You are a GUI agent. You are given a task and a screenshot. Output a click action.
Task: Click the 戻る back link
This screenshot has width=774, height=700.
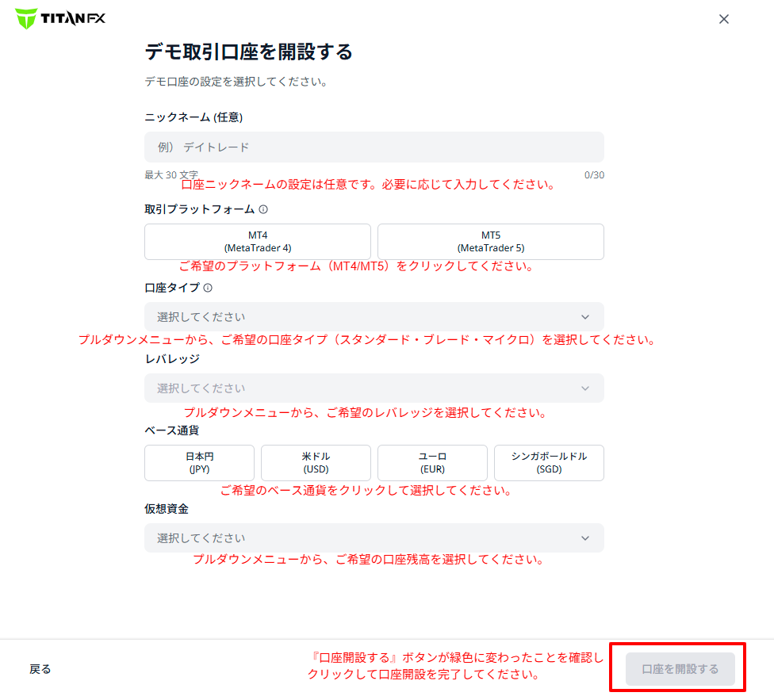[40, 669]
